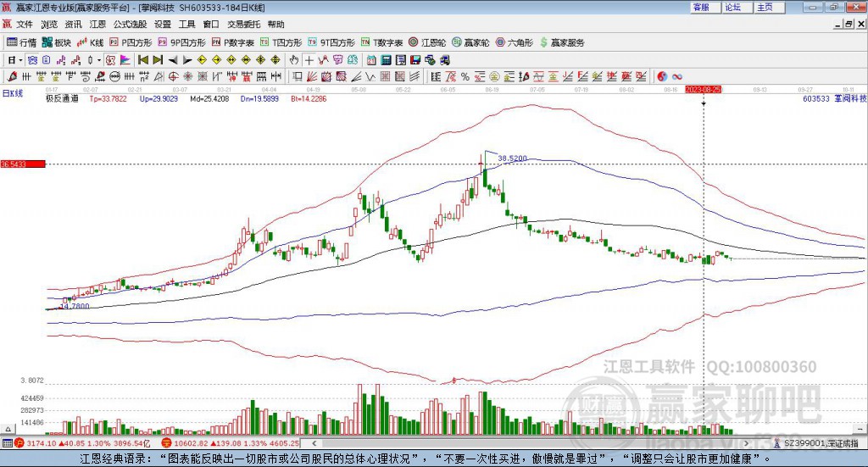This screenshot has width=868, height=467.
Task: Open the T四方形 tool
Action: point(281,42)
